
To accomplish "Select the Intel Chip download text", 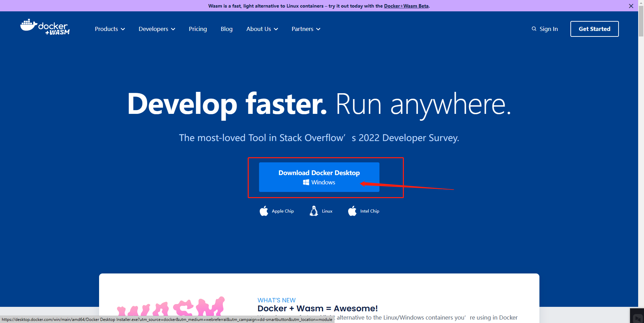I will point(370,211).
